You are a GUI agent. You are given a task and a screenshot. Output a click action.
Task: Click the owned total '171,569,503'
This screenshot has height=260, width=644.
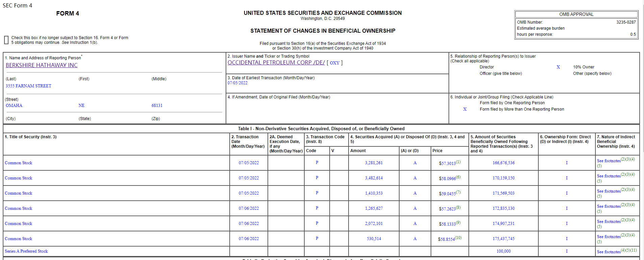504,193
